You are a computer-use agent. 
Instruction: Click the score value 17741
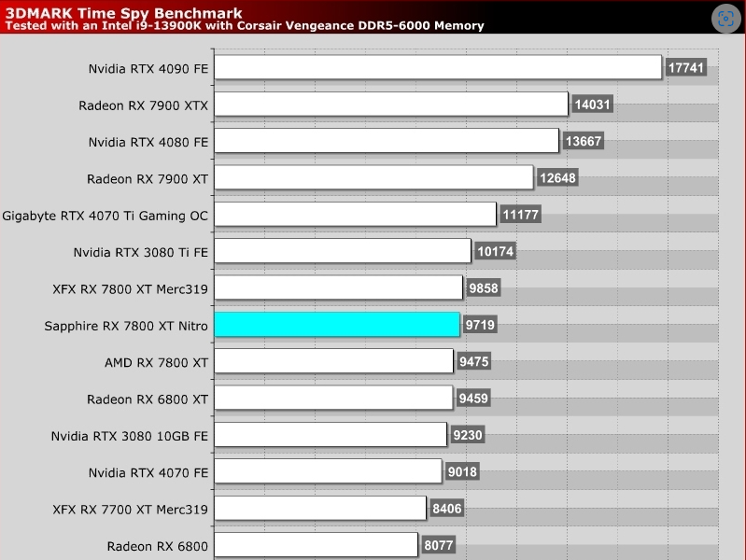(x=686, y=67)
